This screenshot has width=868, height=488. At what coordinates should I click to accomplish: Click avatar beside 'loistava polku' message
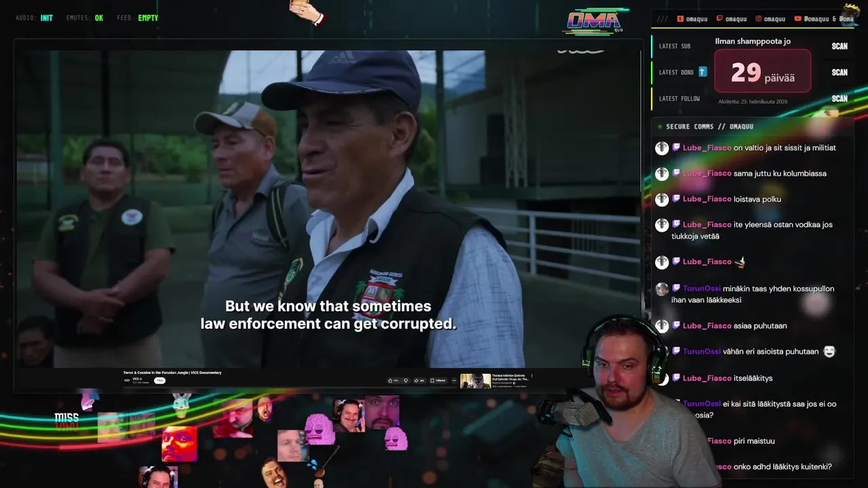coord(662,199)
